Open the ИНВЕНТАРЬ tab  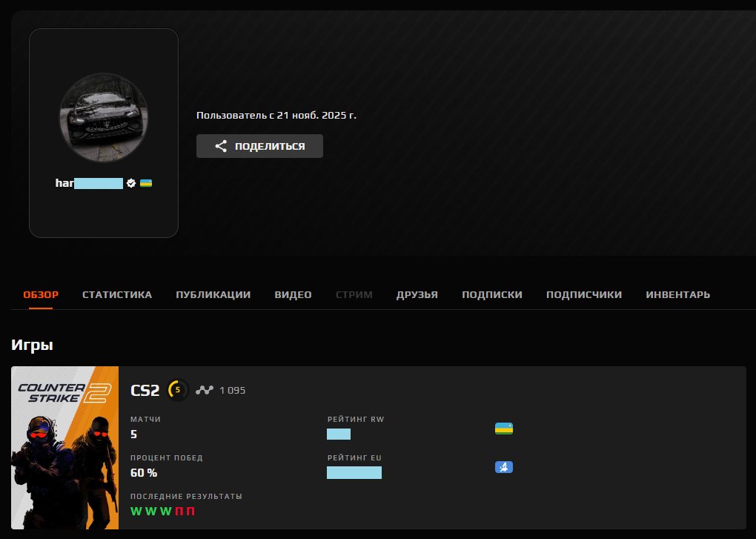click(677, 294)
